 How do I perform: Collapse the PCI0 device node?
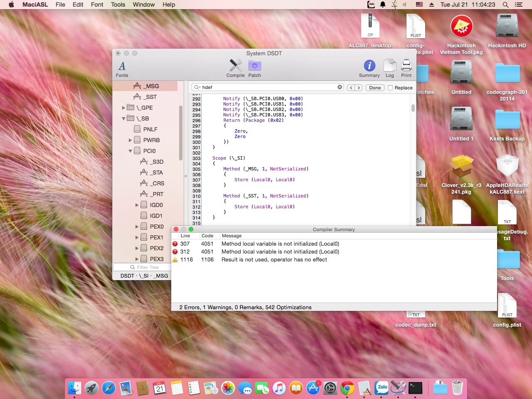[x=130, y=151]
